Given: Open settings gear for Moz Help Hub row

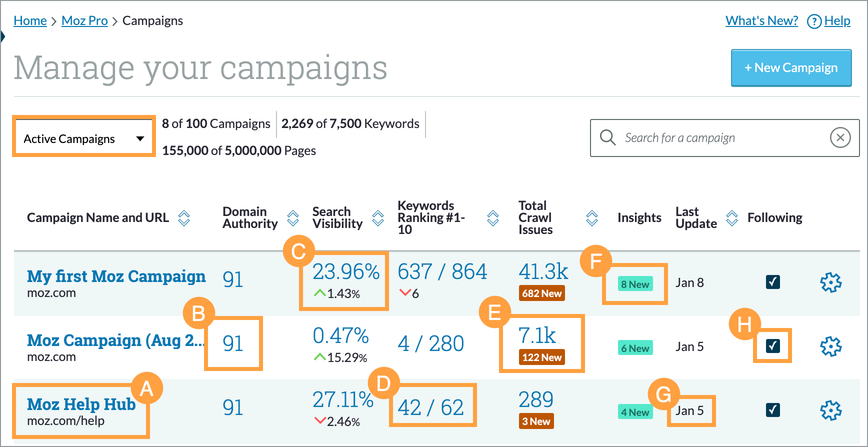Looking at the screenshot, I should click(x=831, y=410).
